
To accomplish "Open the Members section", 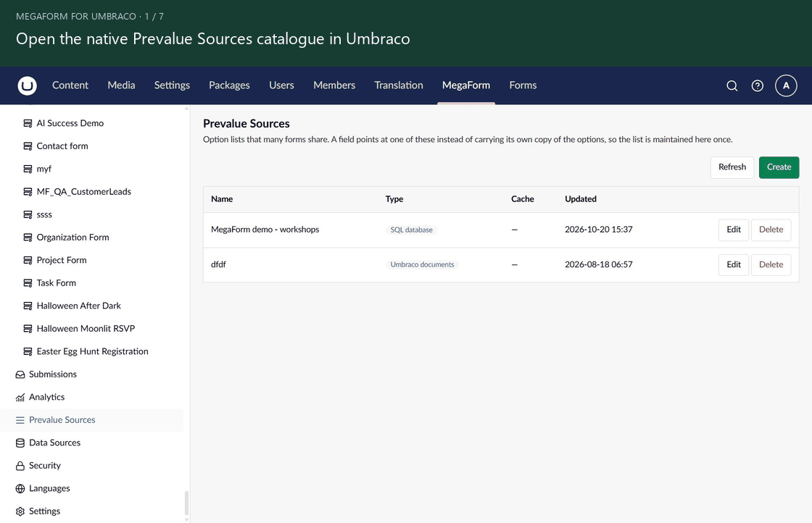I will tap(334, 85).
